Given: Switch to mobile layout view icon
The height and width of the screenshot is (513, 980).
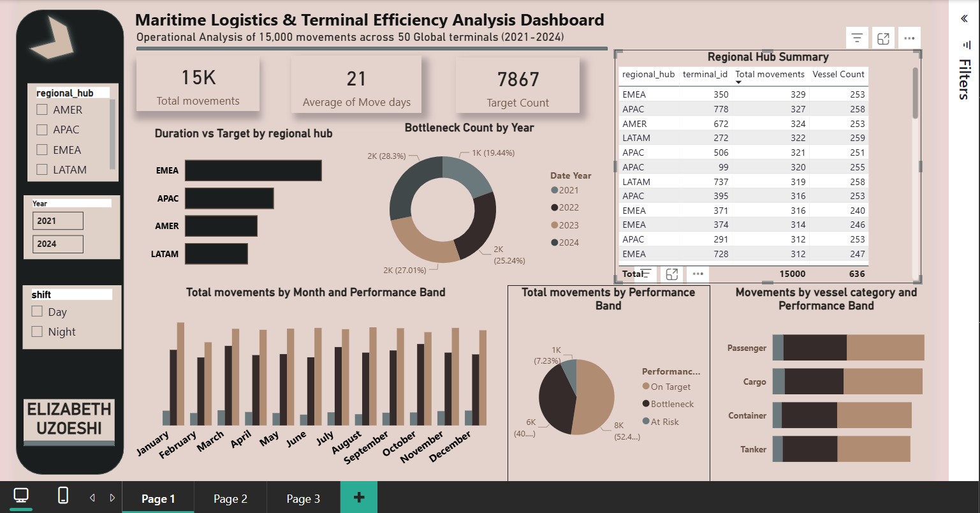Looking at the screenshot, I should (63, 496).
